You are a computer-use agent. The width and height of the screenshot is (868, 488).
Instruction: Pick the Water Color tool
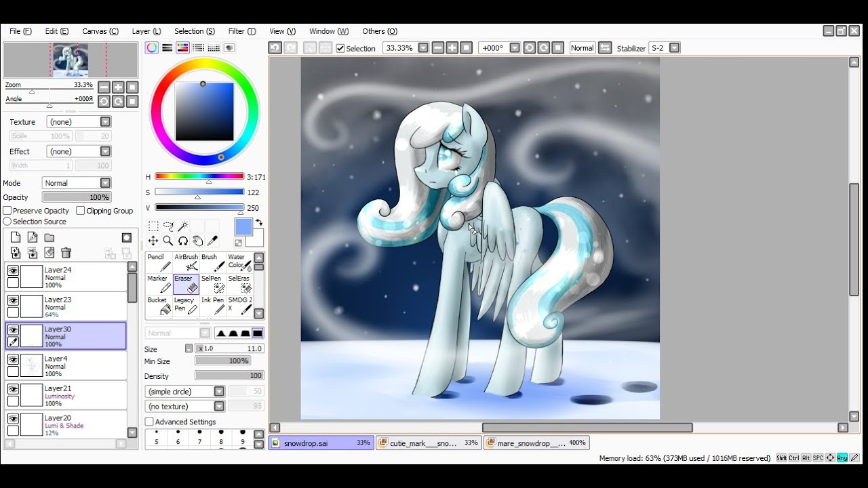coord(239,262)
